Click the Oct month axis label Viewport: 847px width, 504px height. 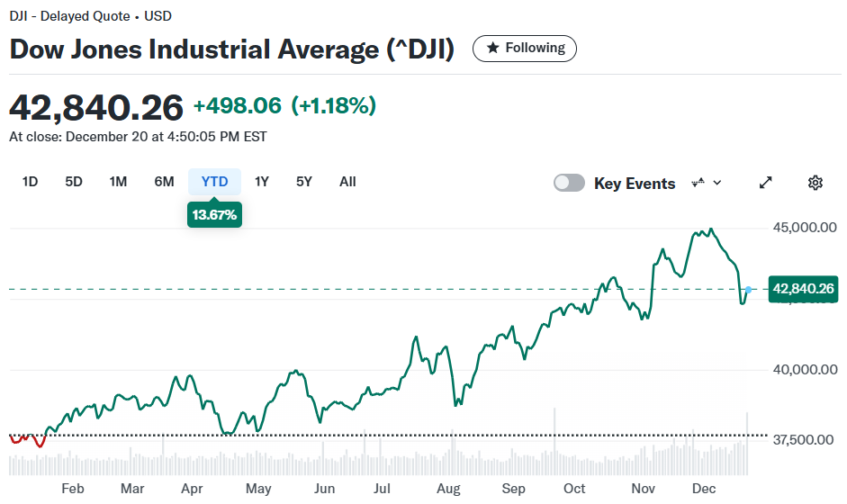[x=574, y=489]
